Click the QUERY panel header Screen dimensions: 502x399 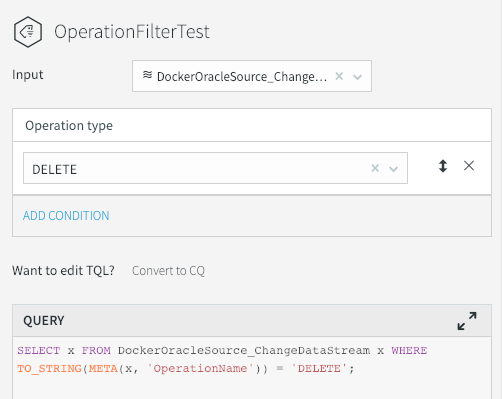click(252, 321)
